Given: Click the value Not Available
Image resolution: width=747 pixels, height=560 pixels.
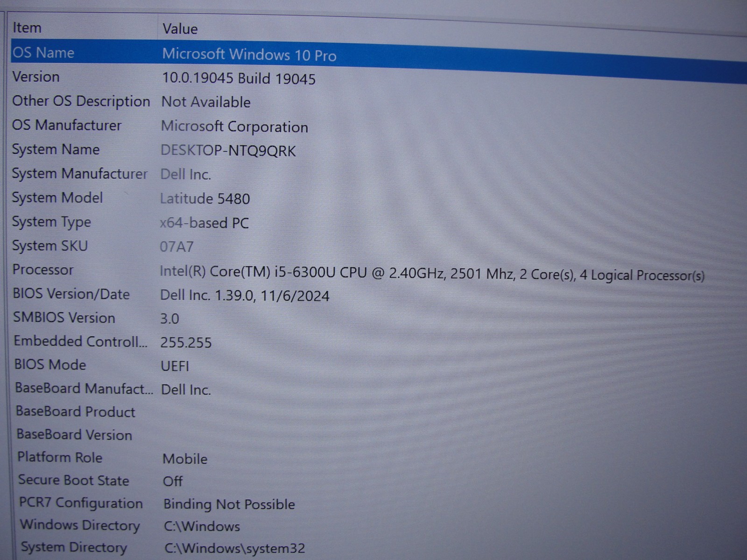Looking at the screenshot, I should pyautogui.click(x=206, y=102).
